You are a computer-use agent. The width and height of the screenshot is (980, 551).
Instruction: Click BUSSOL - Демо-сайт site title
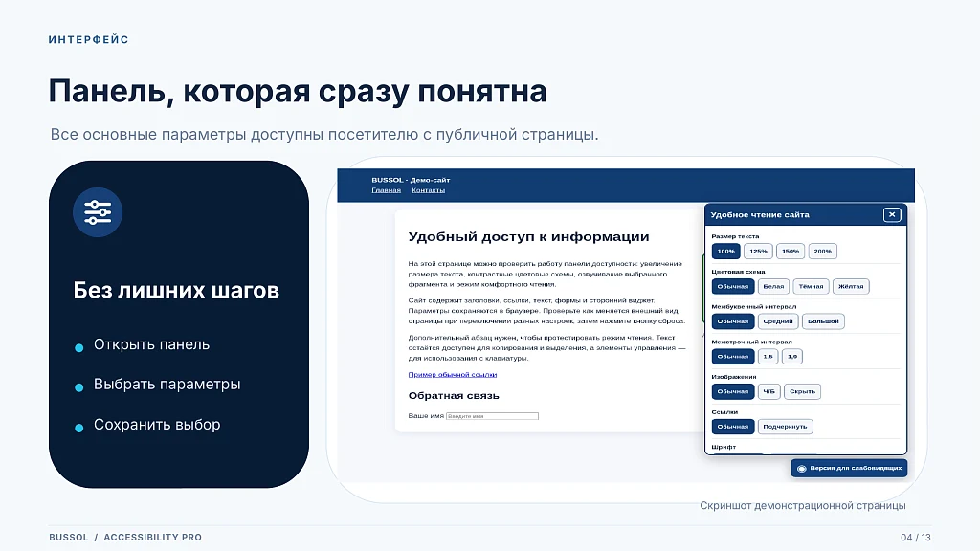(411, 180)
